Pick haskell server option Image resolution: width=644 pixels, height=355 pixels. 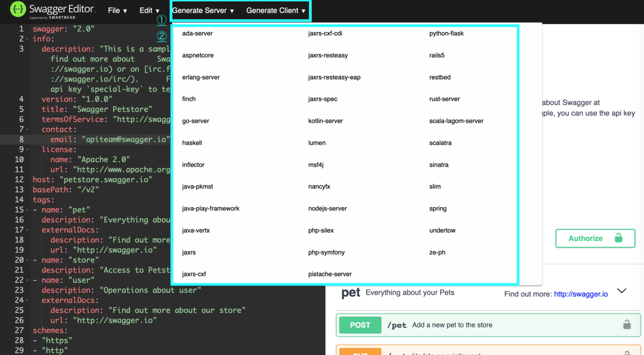point(192,143)
